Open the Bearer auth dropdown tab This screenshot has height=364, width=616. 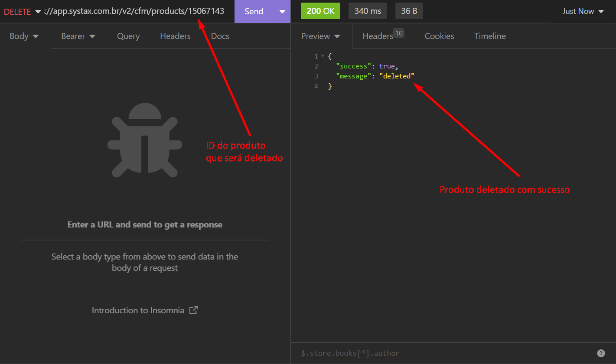pyautogui.click(x=78, y=36)
